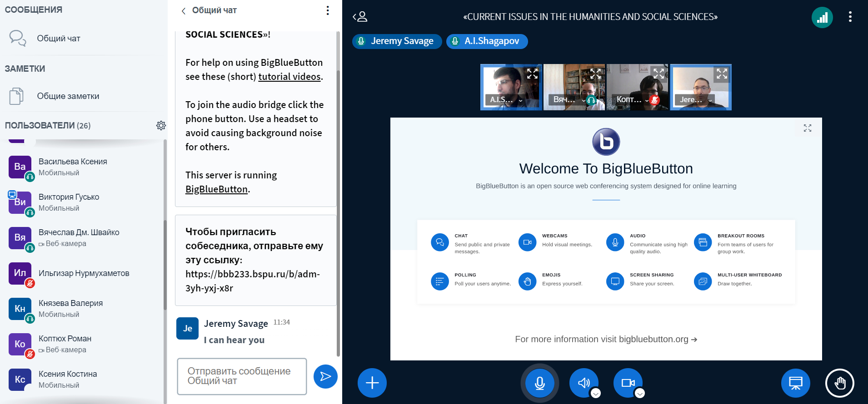This screenshot has height=404, width=868.
Task: Open users list settings gear
Action: pyautogui.click(x=161, y=126)
